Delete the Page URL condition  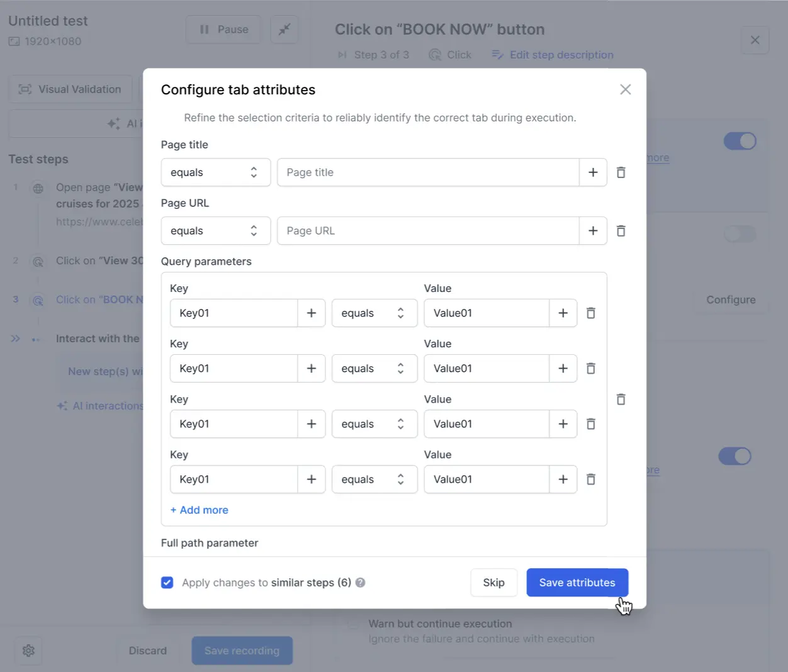pos(621,231)
